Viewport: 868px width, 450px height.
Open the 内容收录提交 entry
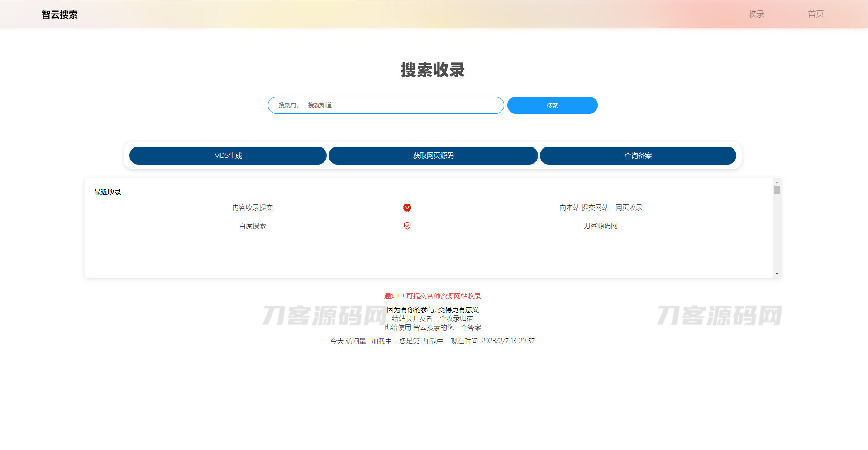tap(252, 208)
